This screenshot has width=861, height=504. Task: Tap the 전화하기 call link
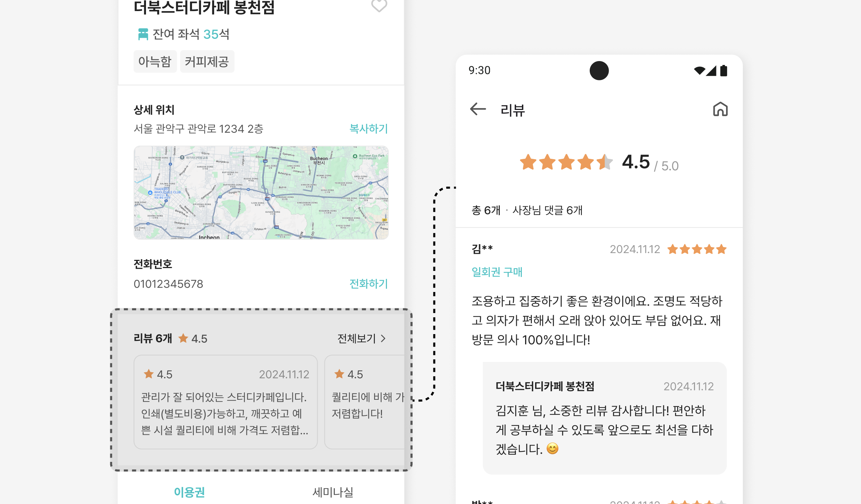[x=368, y=284]
